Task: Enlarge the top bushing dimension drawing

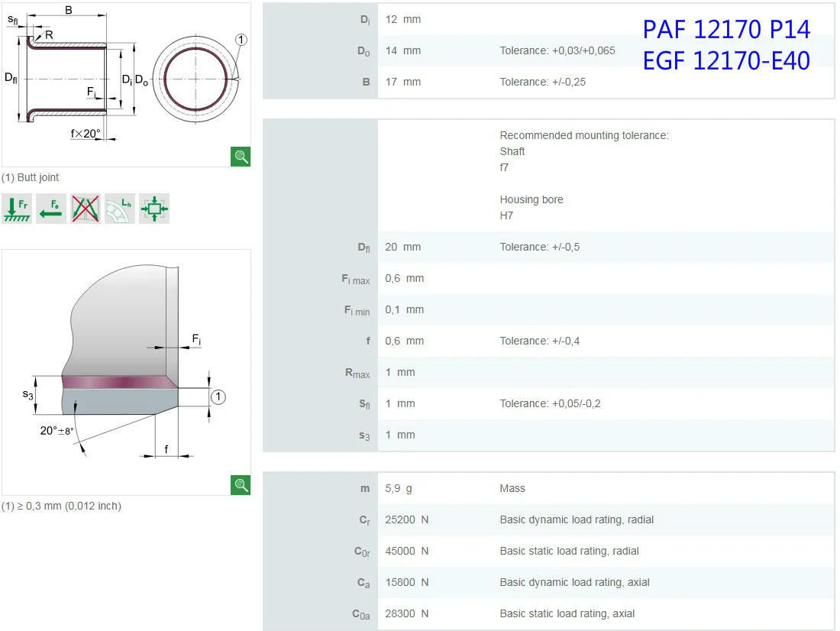Action: click(x=241, y=157)
